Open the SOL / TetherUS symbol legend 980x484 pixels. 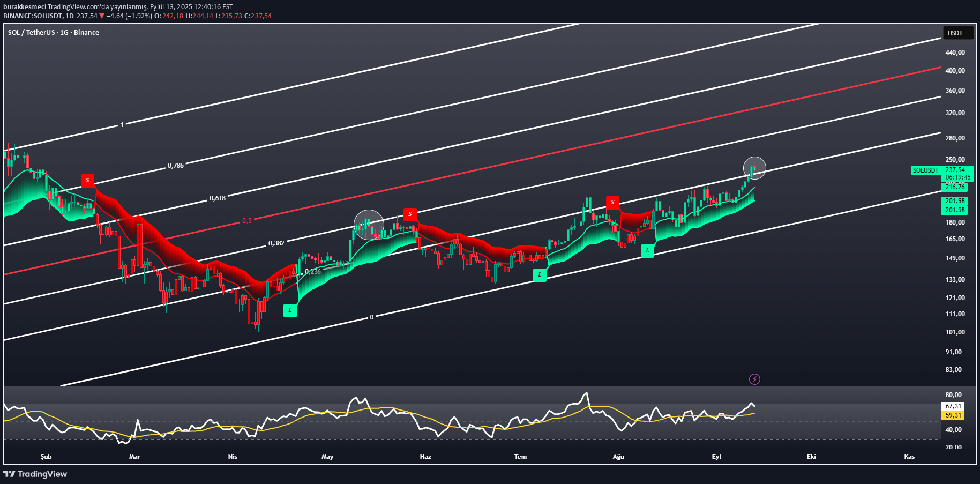tap(31, 32)
